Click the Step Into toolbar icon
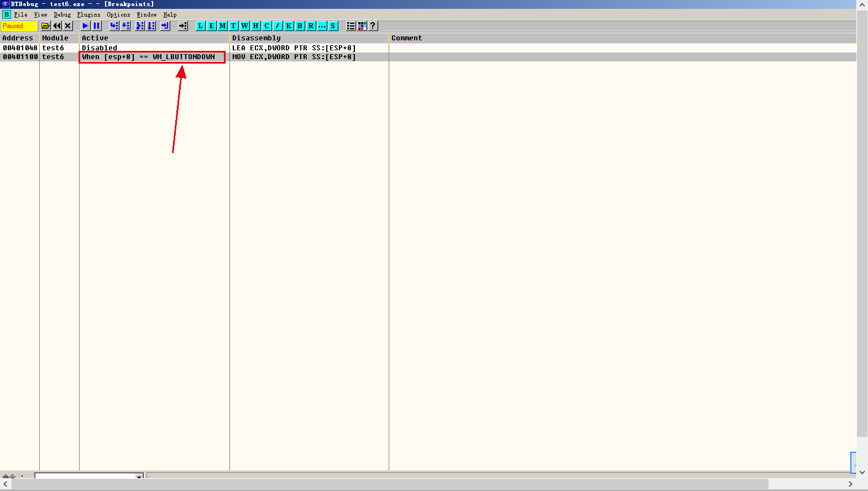The width and height of the screenshot is (868, 491). click(x=114, y=26)
